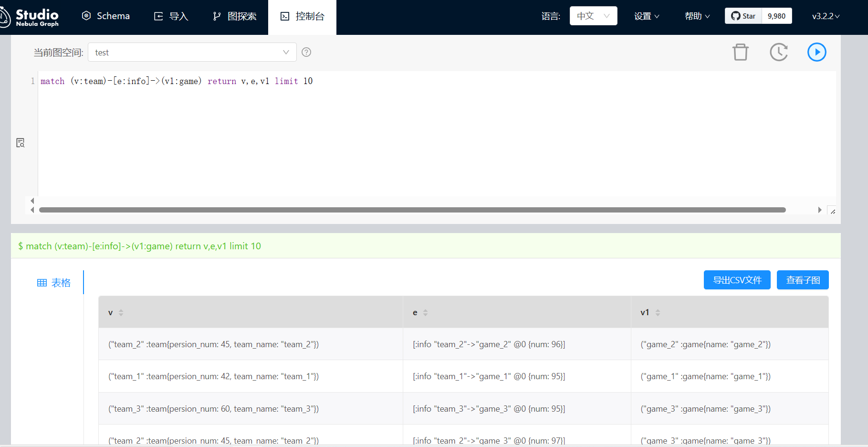Click 查看子图 view subgraph button
The width and height of the screenshot is (868, 447).
click(803, 280)
